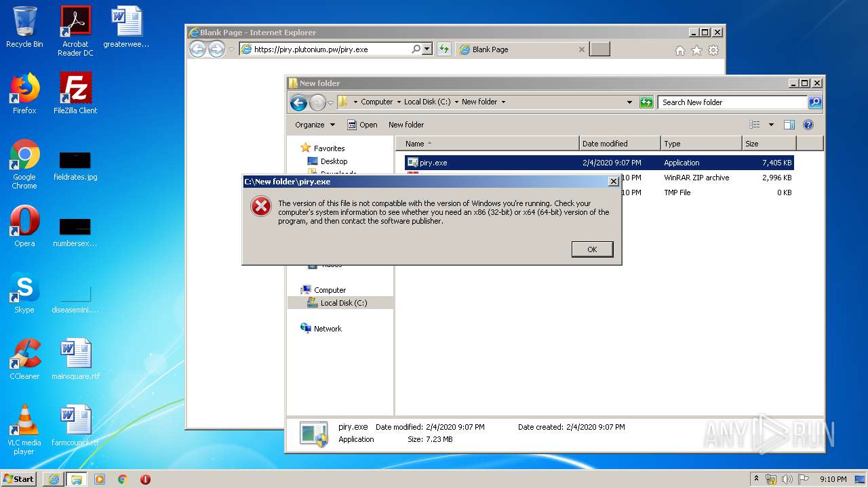Screen dimensions: 868x488
Task: Close the piry.exe error dialog
Action: [x=613, y=182]
